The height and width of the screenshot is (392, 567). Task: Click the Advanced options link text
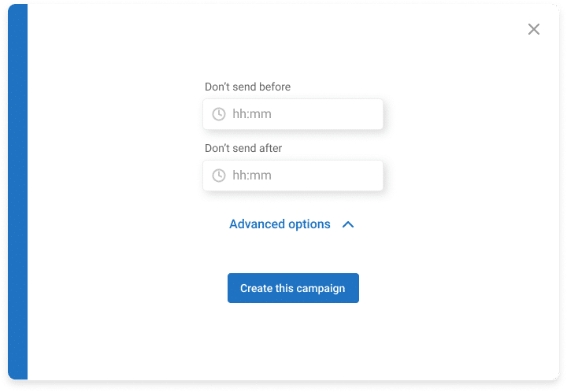(x=280, y=224)
